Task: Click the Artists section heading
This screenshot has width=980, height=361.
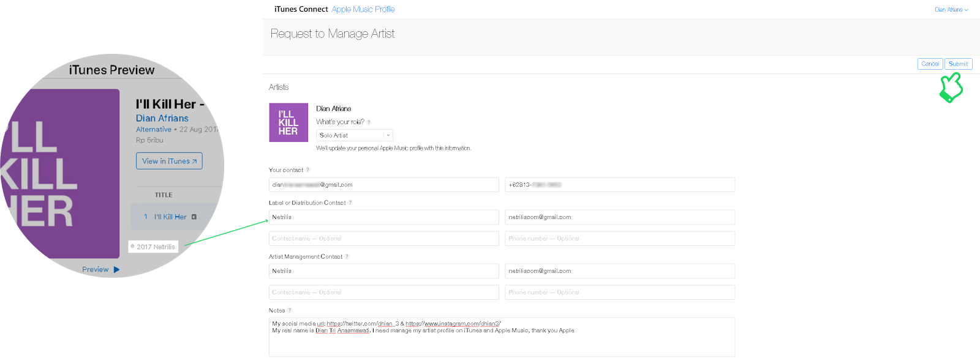Action: 279,87
